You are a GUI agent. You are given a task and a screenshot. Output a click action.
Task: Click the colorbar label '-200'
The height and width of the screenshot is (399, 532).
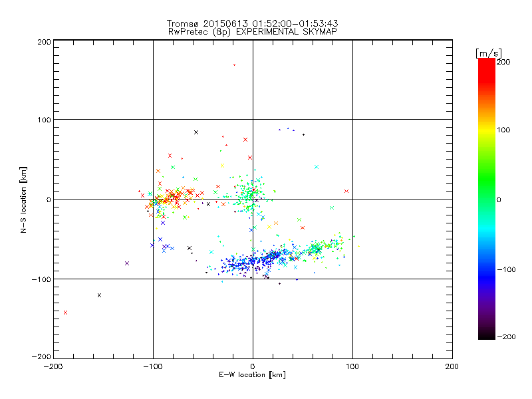tap(506, 336)
